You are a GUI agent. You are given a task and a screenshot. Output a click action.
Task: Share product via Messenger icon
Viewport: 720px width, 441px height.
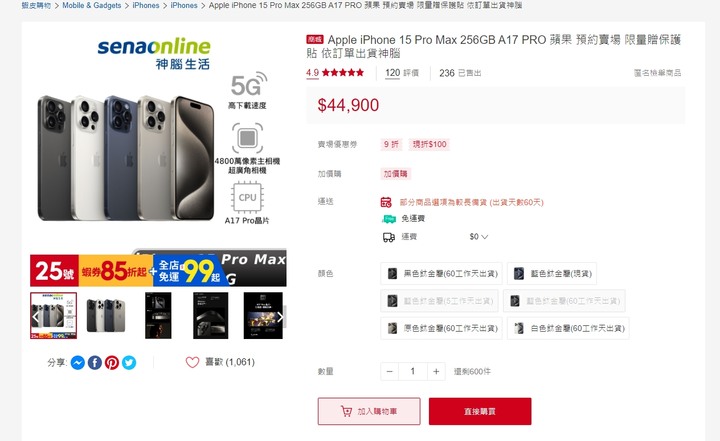tap(78, 363)
